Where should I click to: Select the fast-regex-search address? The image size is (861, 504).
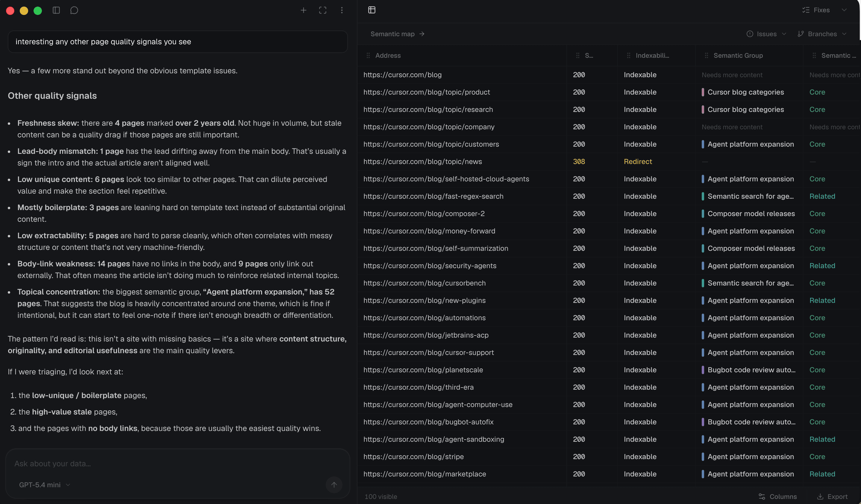[433, 196]
